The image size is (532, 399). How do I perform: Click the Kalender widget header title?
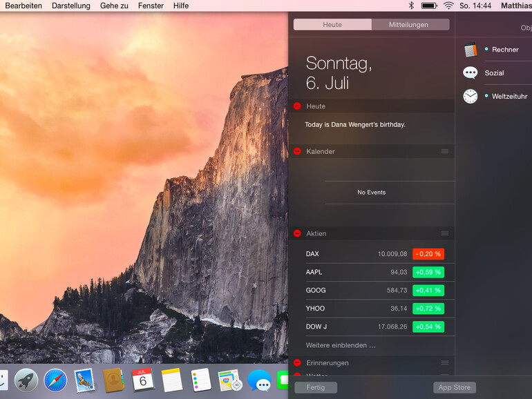click(x=321, y=151)
